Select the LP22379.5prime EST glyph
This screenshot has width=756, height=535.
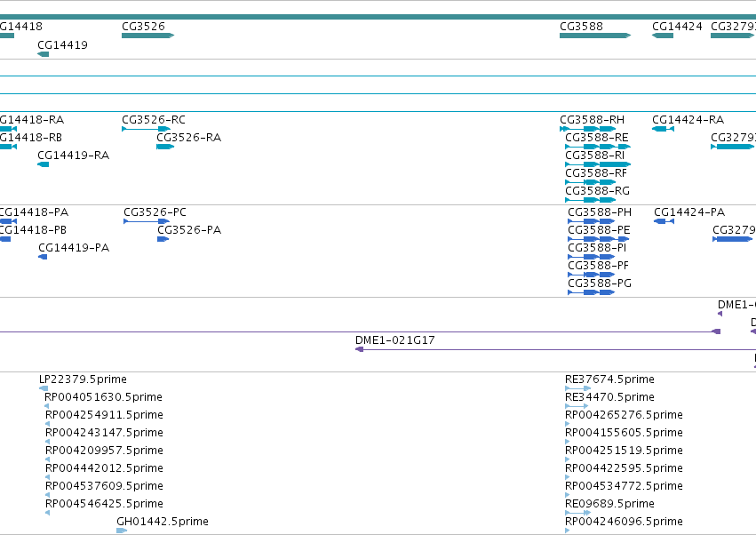pyautogui.click(x=44, y=388)
